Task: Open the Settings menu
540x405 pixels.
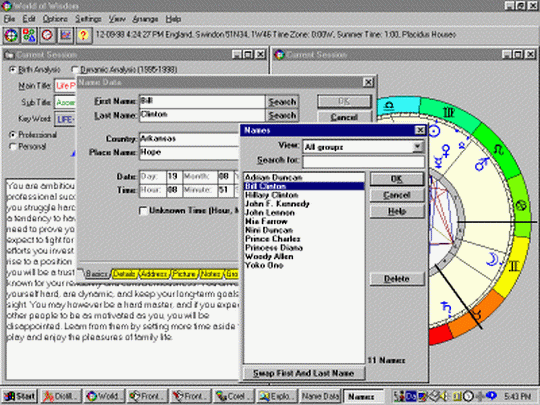Action: coord(88,19)
